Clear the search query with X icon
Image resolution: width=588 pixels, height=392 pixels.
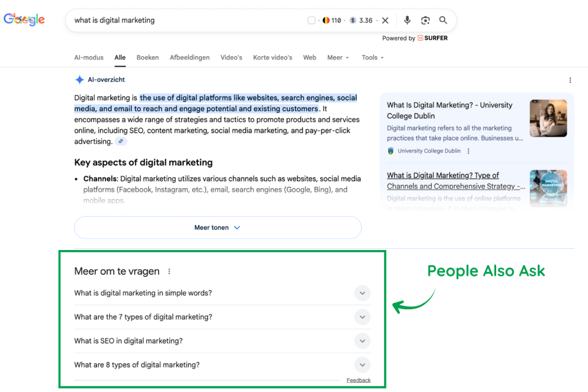pyautogui.click(x=385, y=21)
